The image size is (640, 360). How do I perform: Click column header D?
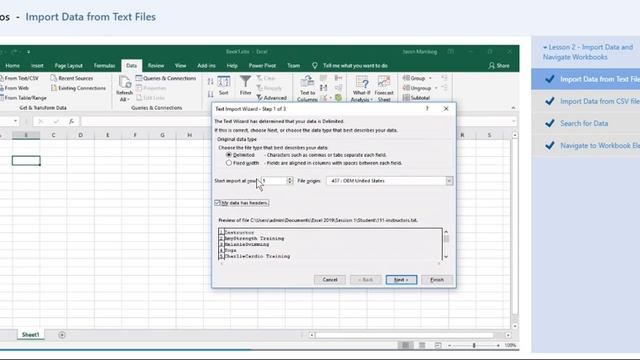coord(80,135)
